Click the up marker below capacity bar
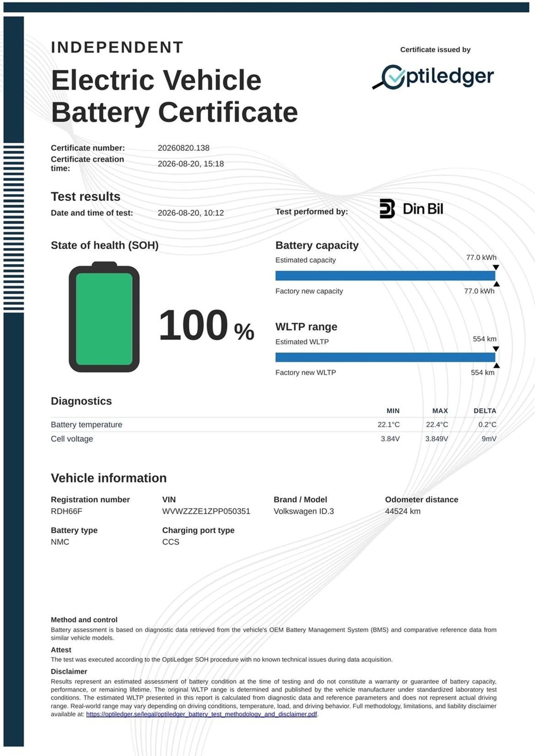 [x=497, y=284]
